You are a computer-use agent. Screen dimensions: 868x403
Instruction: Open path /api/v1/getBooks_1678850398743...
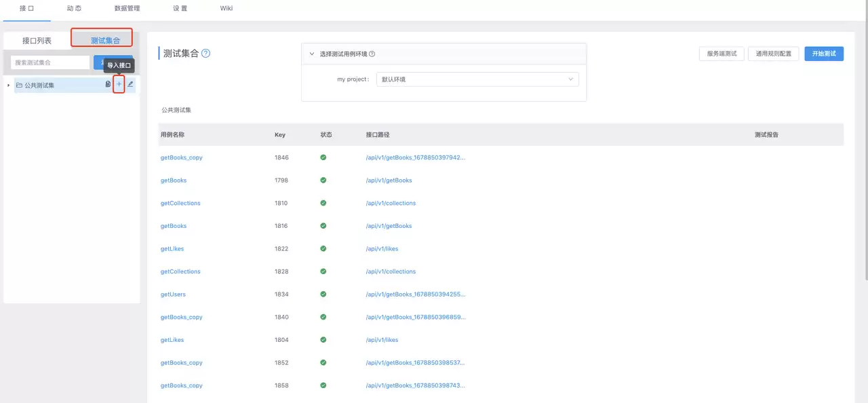coord(416,385)
